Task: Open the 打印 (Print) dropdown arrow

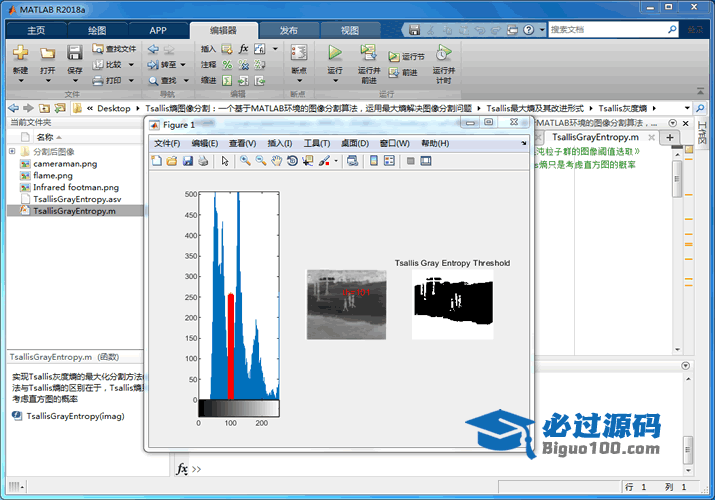Action: coord(131,81)
